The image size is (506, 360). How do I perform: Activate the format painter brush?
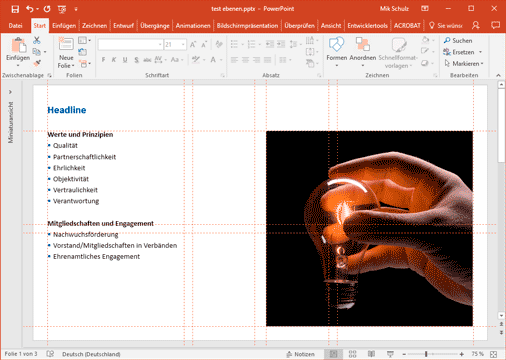[37, 63]
